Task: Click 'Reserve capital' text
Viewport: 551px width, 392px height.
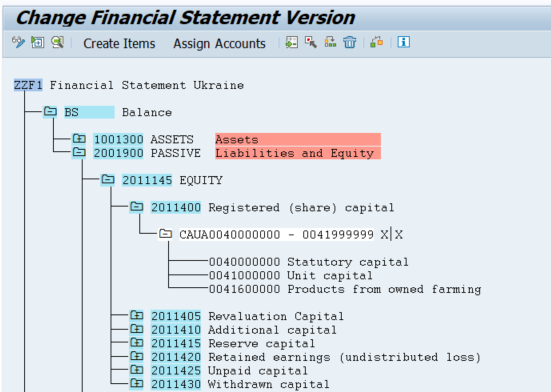Action: point(262,343)
